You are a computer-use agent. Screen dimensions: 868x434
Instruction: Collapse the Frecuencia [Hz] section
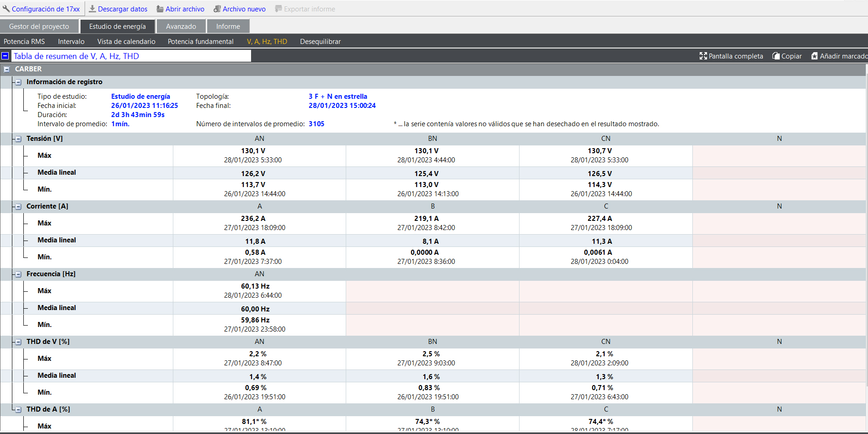18,274
